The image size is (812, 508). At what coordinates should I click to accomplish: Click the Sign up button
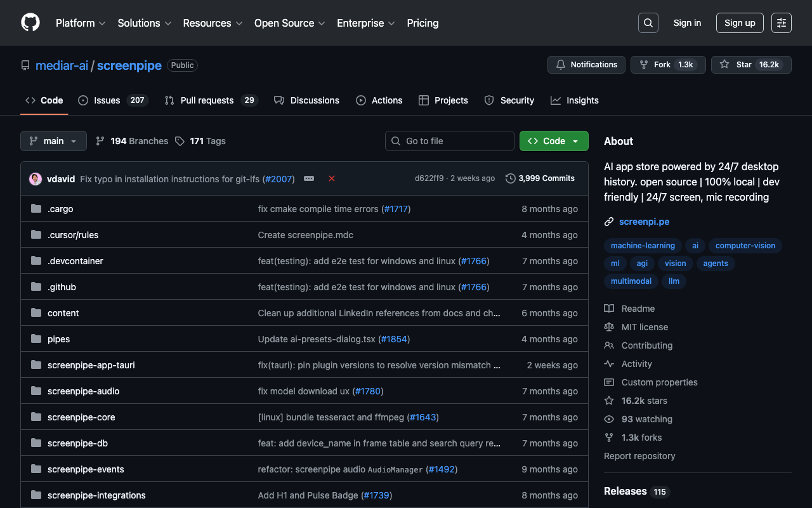click(x=739, y=23)
